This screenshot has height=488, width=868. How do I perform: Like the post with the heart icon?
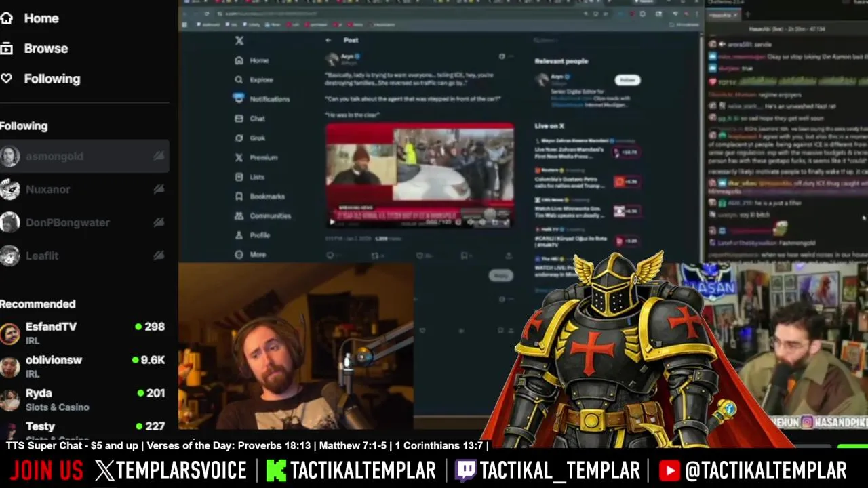[419, 256]
